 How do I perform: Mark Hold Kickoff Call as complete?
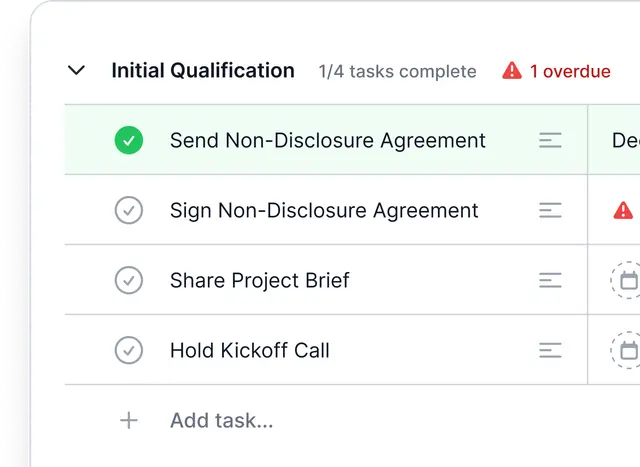(x=128, y=351)
